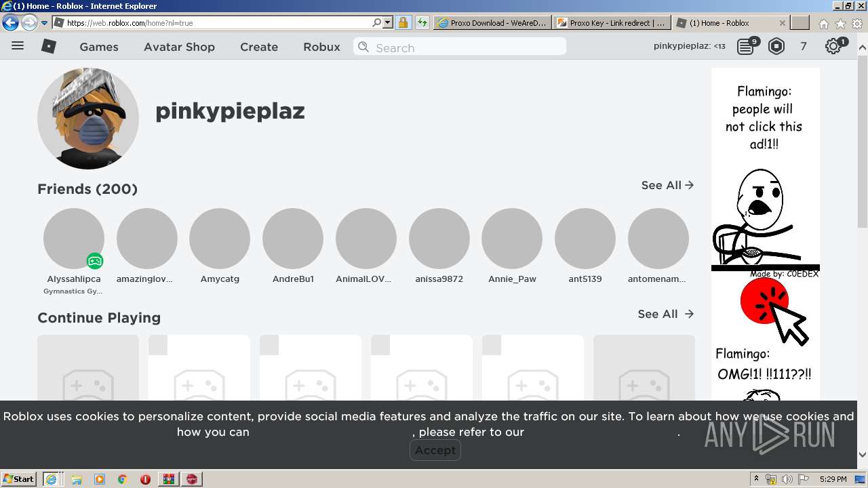Click the action center flag tray icon
The width and height of the screenshot is (868, 488).
pyautogui.click(x=803, y=479)
